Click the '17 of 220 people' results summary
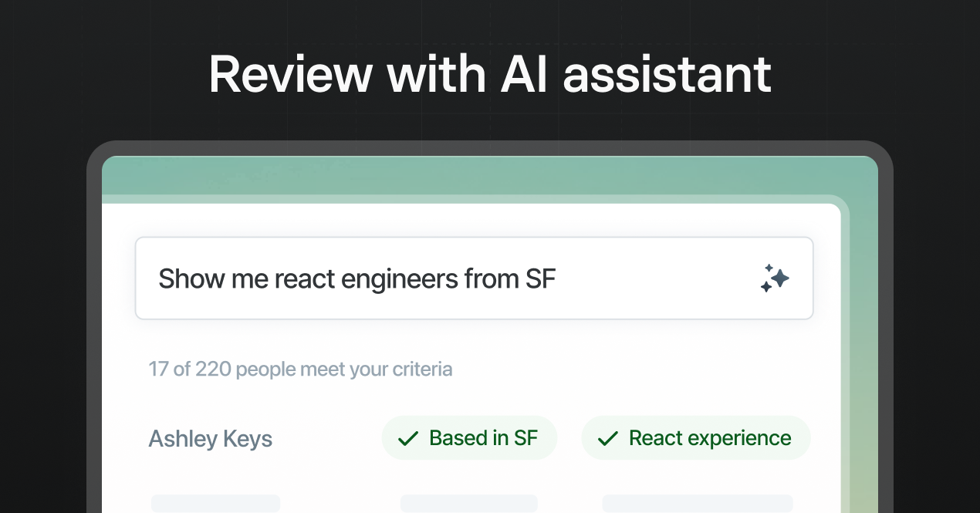The height and width of the screenshot is (513, 980). tap(300, 369)
